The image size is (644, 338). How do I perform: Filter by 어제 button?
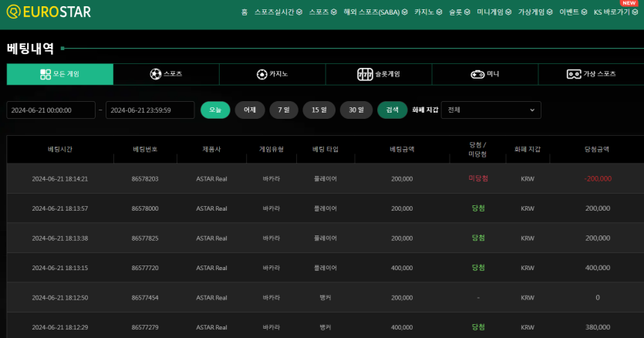pyautogui.click(x=250, y=110)
